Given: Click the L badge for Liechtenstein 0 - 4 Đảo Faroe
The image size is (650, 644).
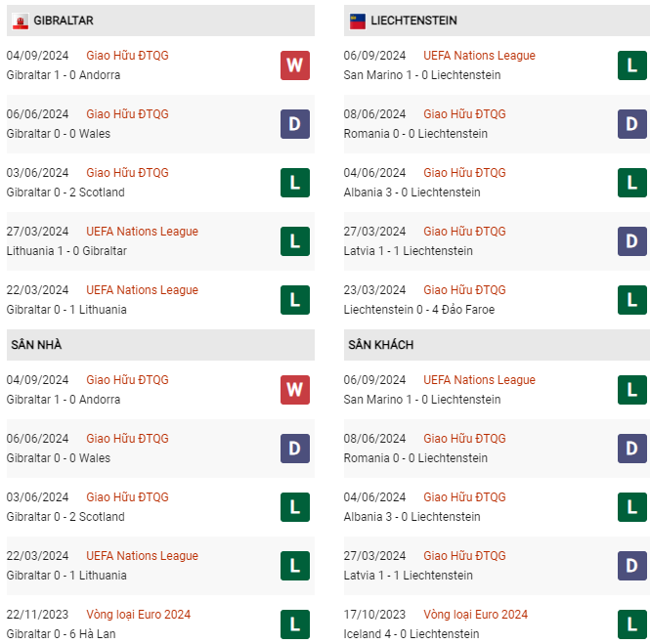Looking at the screenshot, I should tap(632, 300).
